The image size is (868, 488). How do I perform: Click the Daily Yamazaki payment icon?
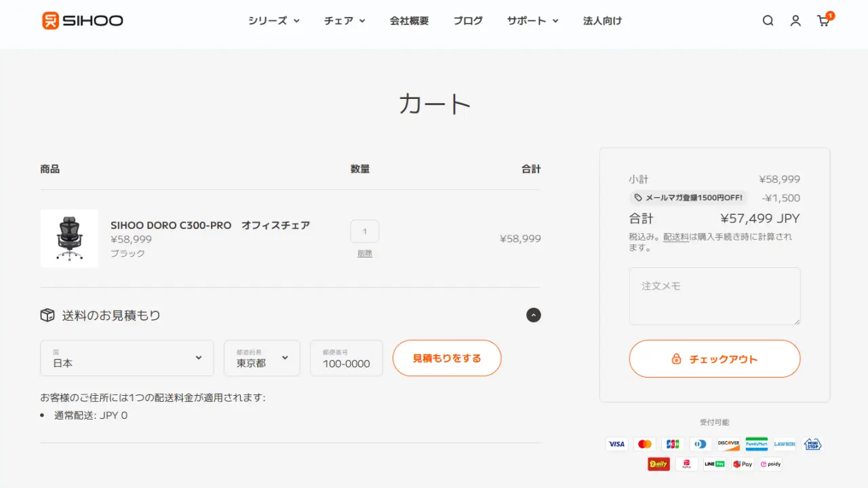(x=658, y=464)
